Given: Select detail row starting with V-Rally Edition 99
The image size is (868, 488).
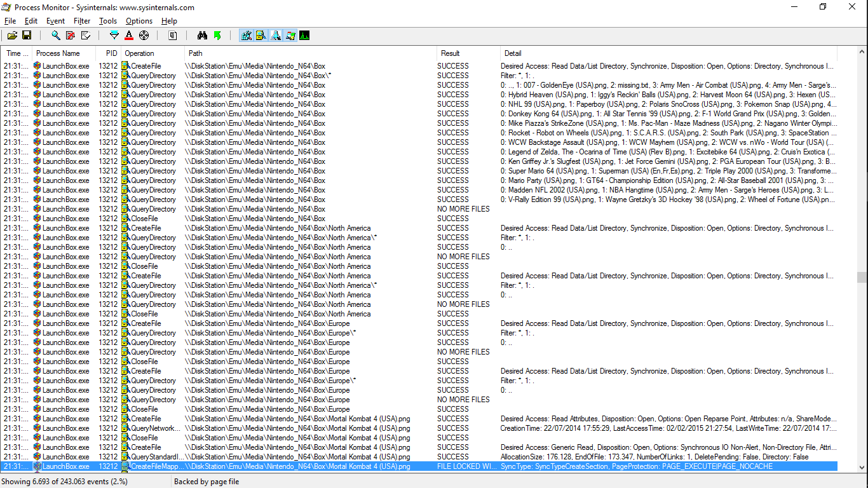Looking at the screenshot, I should click(x=668, y=200).
